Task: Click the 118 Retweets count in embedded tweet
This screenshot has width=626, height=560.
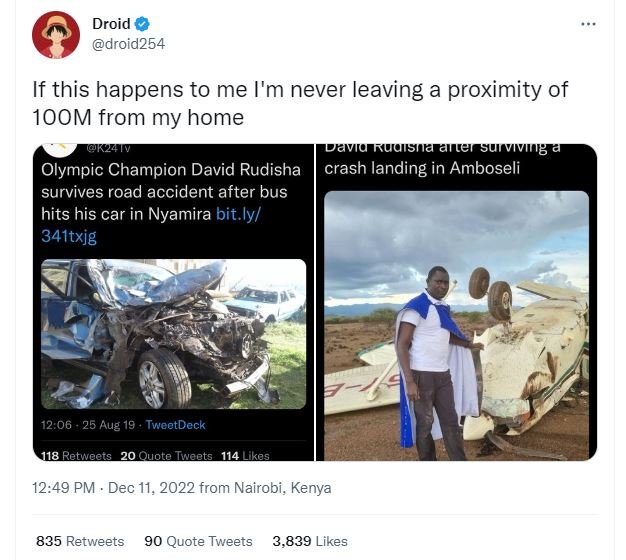Action: 76,455
